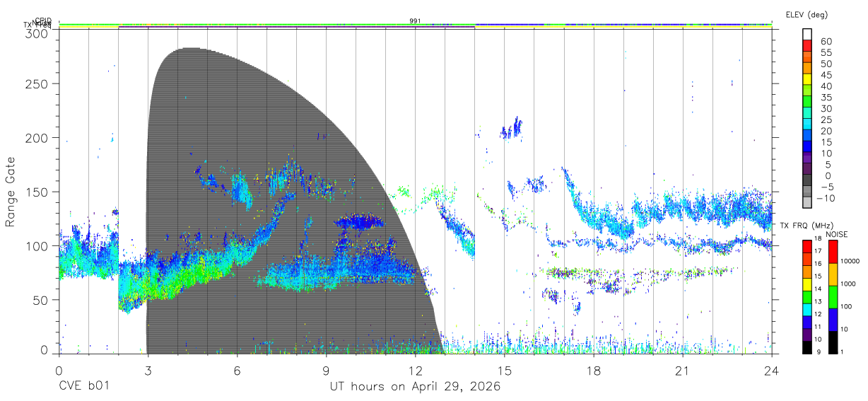Click the '9' tick on UT hours axis

[x=326, y=371]
